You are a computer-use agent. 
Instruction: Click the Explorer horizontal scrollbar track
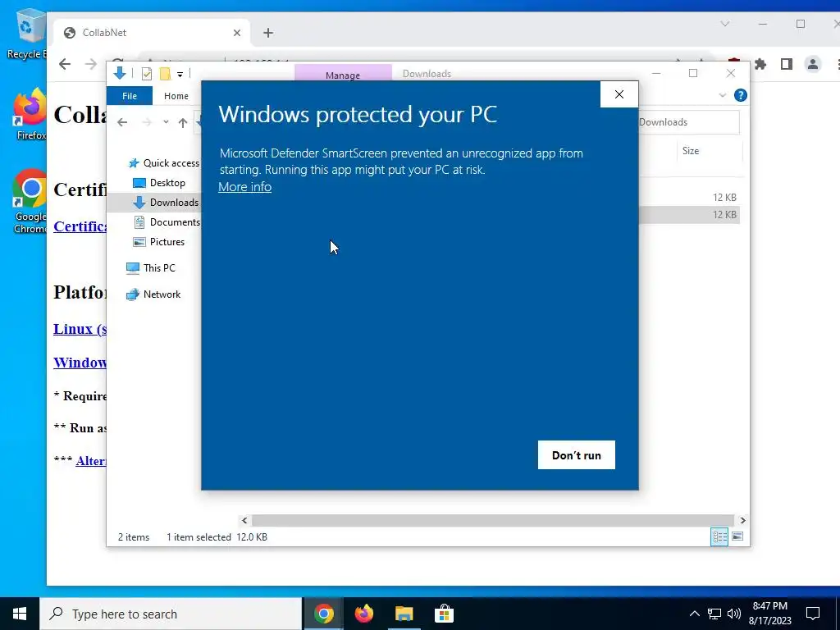tap(493, 520)
